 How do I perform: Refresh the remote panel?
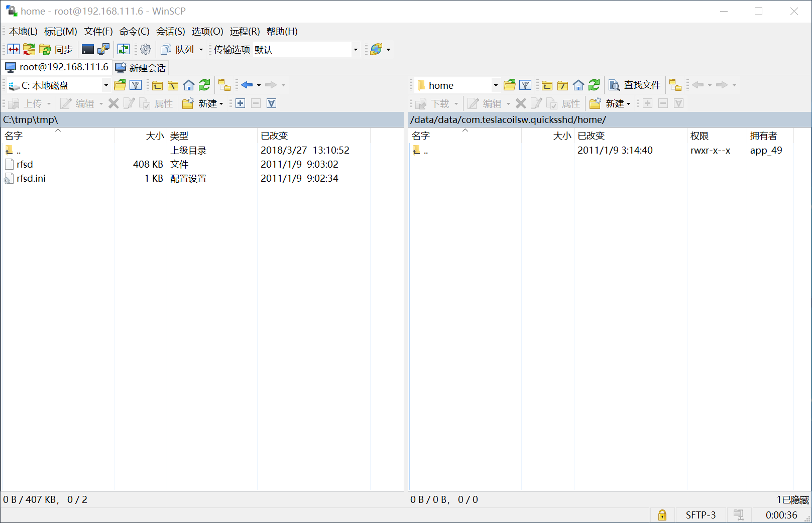click(594, 85)
